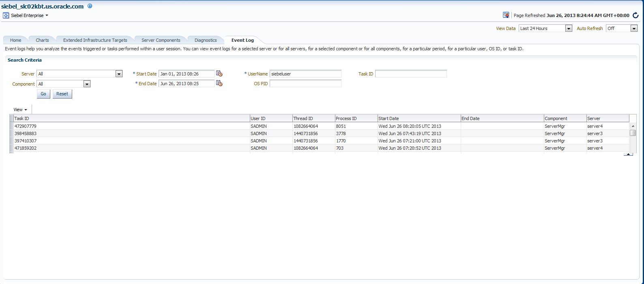The image size is (644, 284).
Task: Sort by Start Date column header
Action: point(419,118)
